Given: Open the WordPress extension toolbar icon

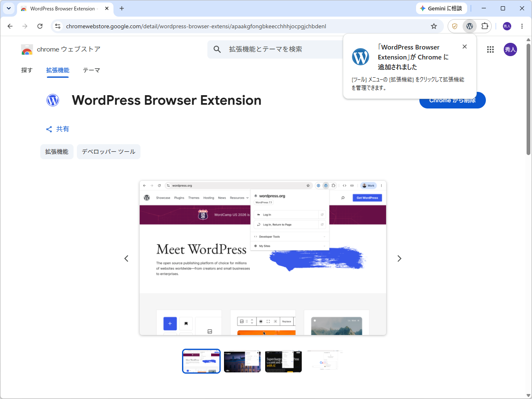Looking at the screenshot, I should (x=470, y=26).
